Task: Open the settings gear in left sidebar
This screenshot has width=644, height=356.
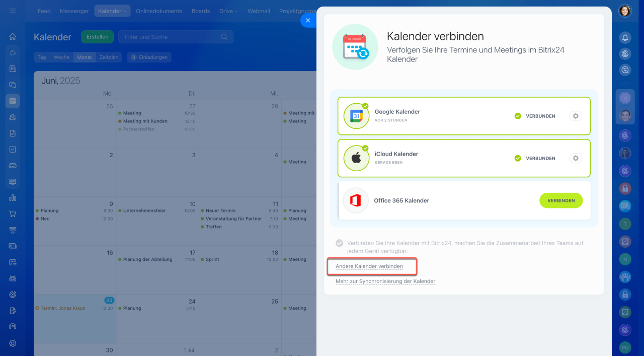Action: click(x=13, y=343)
